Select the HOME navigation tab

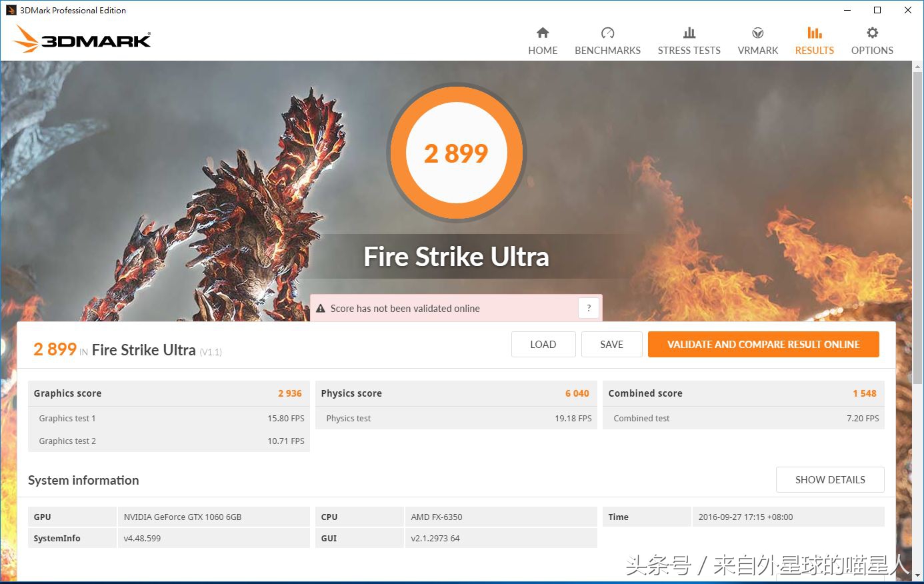tap(542, 50)
